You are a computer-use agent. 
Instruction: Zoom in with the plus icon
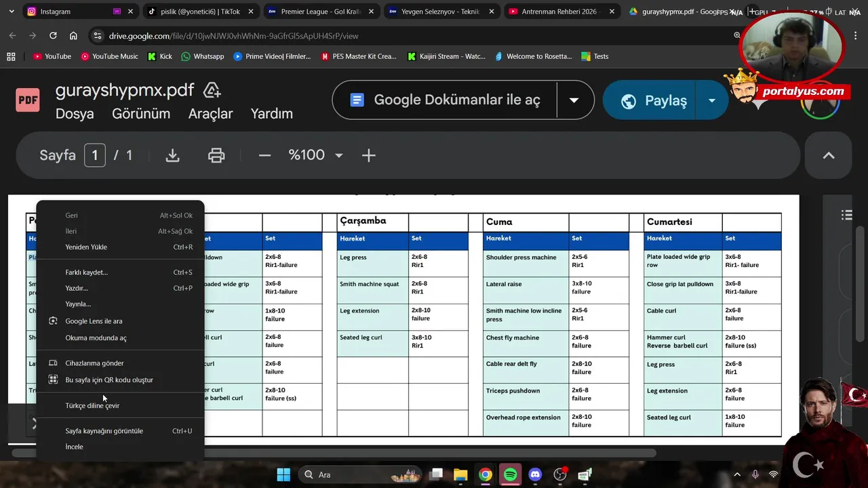368,155
